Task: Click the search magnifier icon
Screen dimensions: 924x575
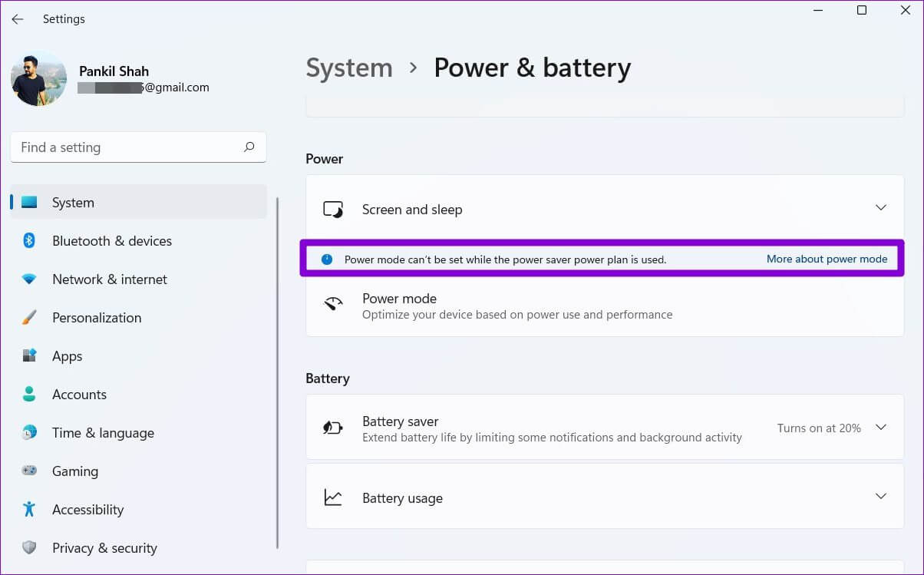Action: coord(249,147)
